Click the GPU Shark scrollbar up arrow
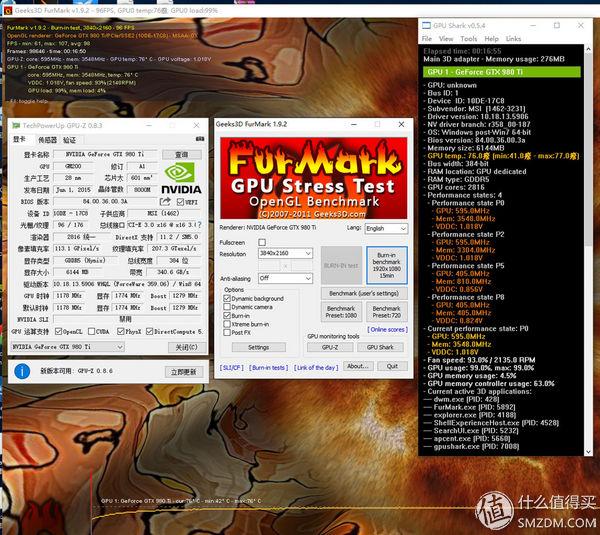Viewport: 600px width, 535px height. point(589,48)
